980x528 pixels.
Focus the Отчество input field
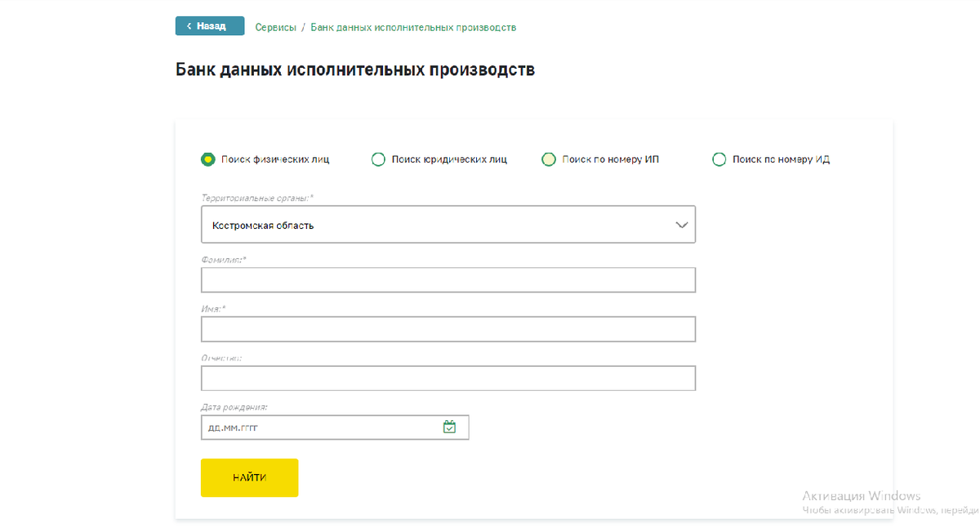pos(448,378)
